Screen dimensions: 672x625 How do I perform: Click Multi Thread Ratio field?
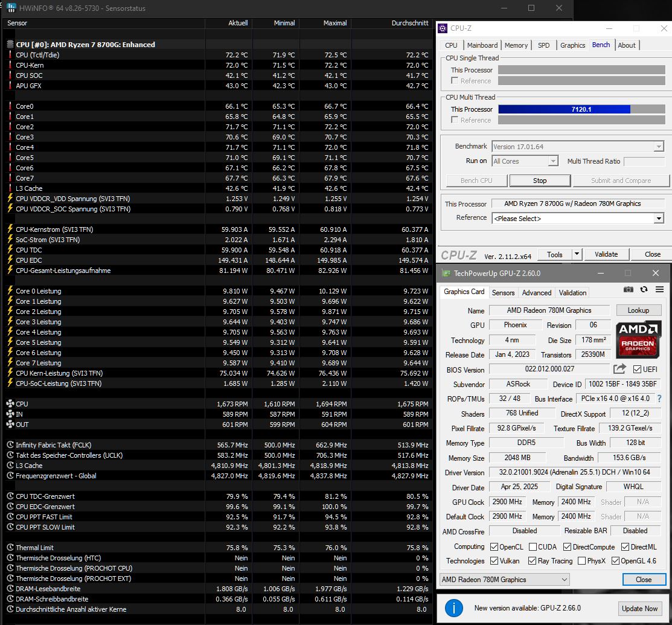[x=644, y=161]
